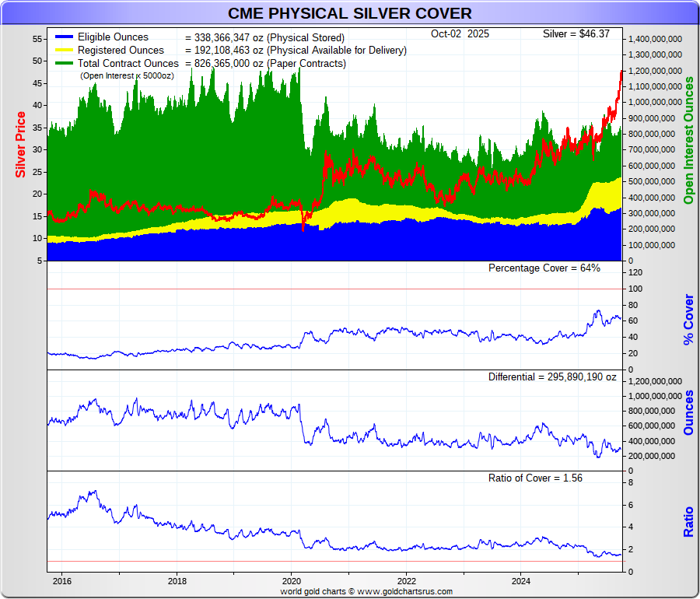Click the Differential = 295,890,190 oz label
Viewport: 700px width, 599px height.
pos(552,377)
